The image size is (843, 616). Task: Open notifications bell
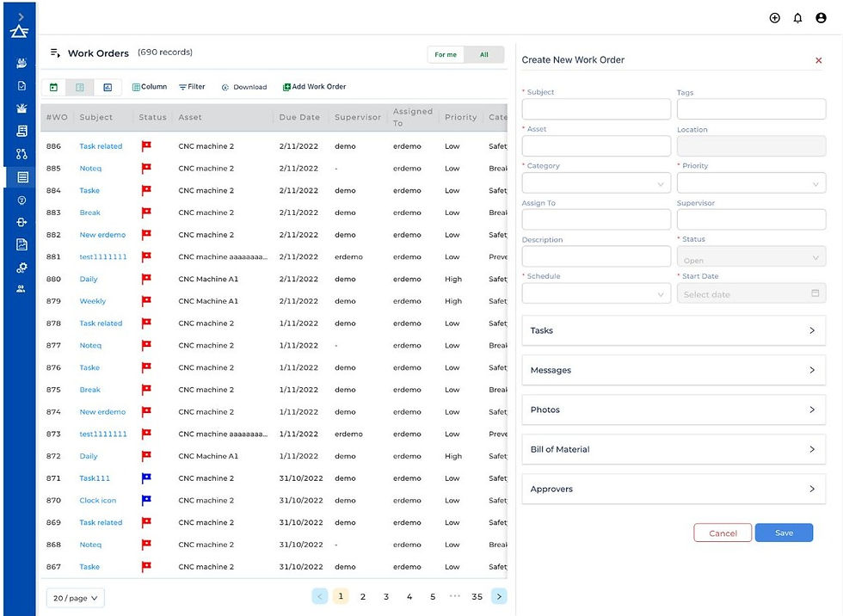[798, 18]
